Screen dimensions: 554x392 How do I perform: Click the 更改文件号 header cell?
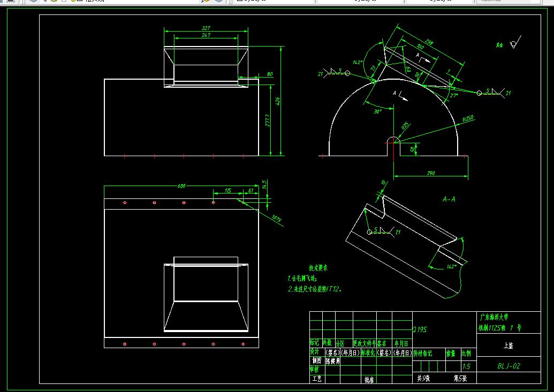[365, 343]
